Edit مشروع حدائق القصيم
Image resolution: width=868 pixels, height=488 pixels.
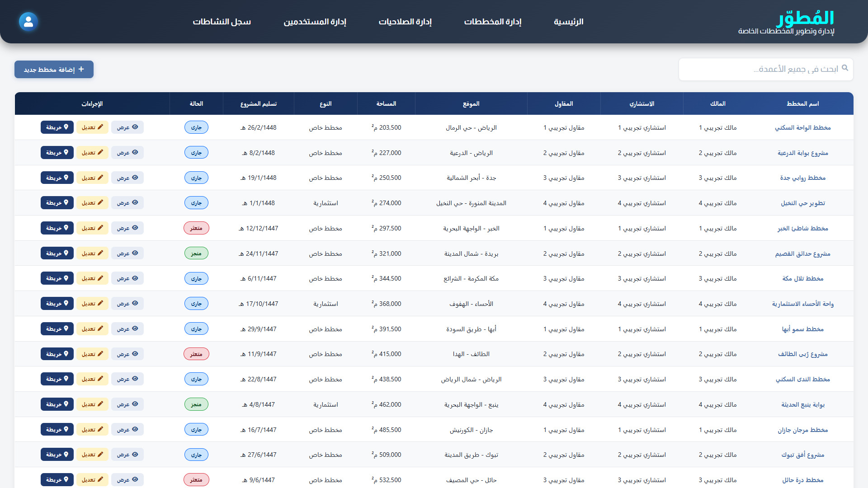tap(92, 253)
